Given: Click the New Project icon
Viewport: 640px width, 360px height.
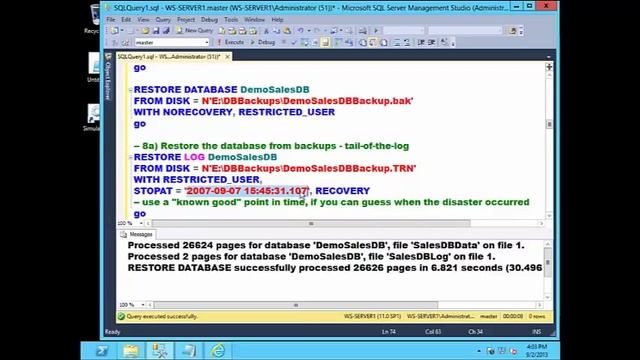Looking at the screenshot, I should pos(114,31).
